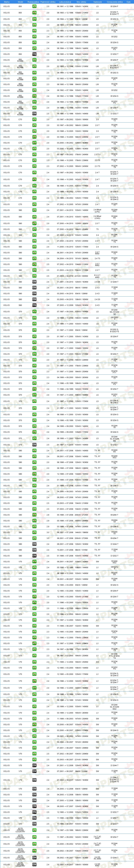Click the fuel icon in S60 2.4 Bifuel (CNG) row

tap(34, 217)
